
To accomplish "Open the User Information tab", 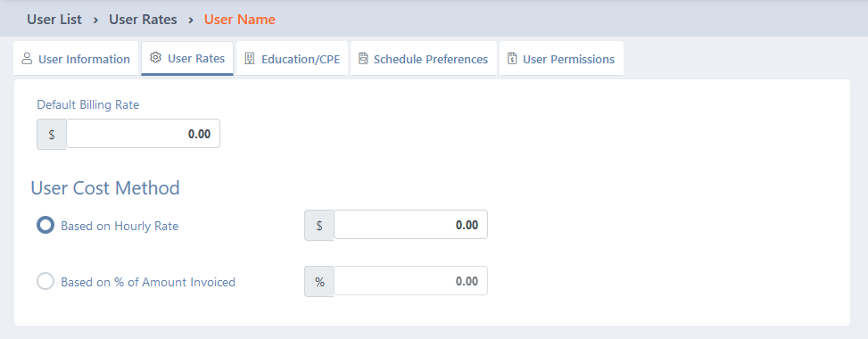I will [76, 58].
